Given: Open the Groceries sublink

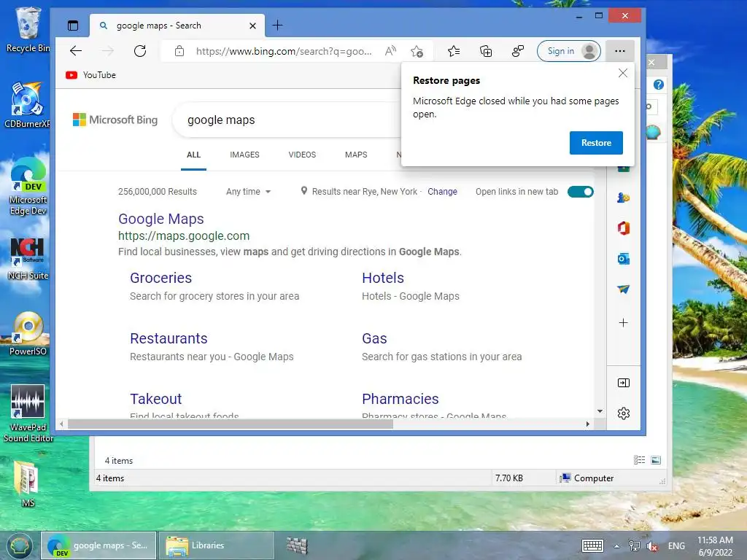Looking at the screenshot, I should click(161, 278).
